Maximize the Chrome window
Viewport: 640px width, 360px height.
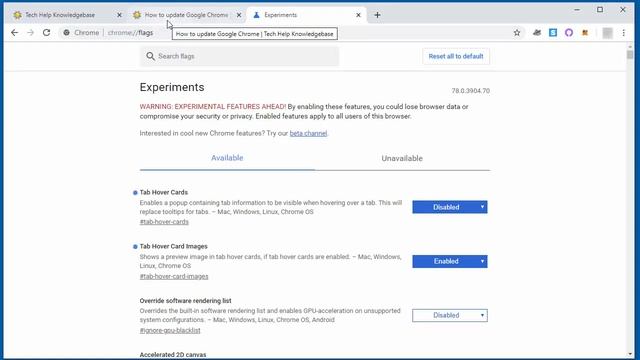click(x=600, y=9)
